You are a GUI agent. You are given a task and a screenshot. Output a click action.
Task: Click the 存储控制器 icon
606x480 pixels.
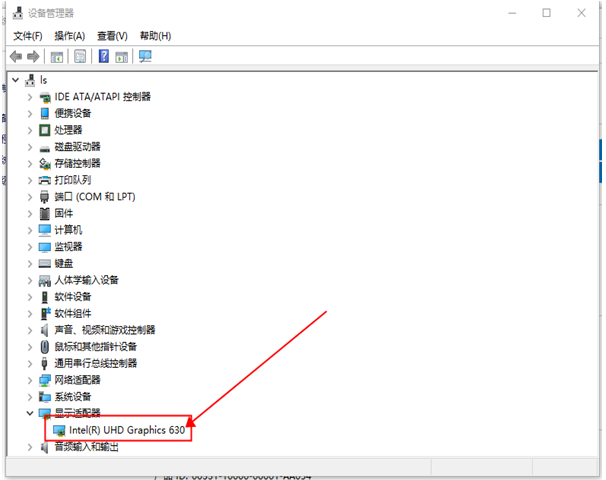45,164
